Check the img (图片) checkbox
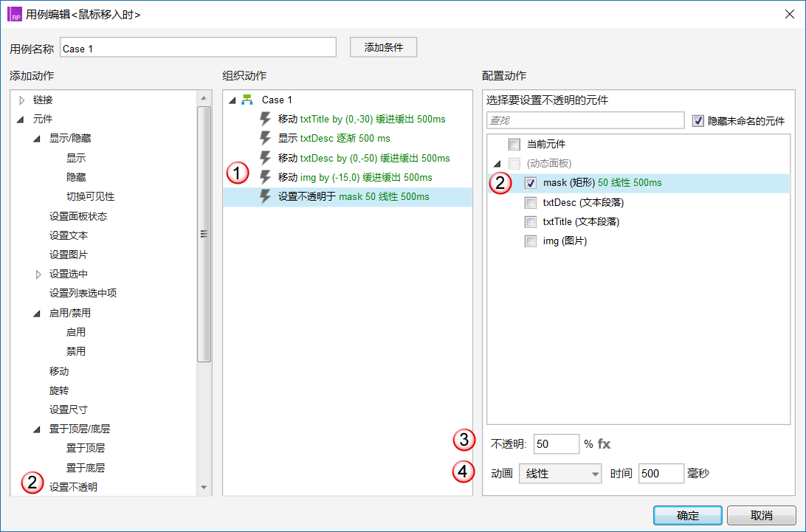The width and height of the screenshot is (806, 532). click(531, 241)
